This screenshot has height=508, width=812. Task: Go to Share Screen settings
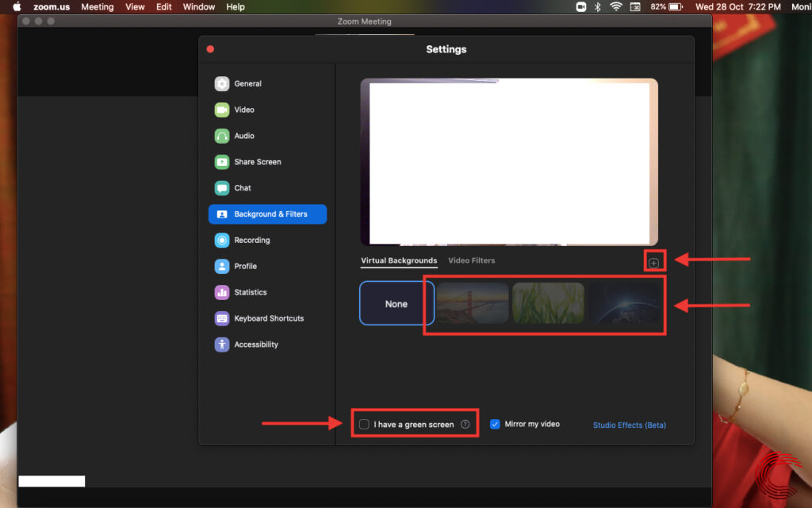click(248, 162)
